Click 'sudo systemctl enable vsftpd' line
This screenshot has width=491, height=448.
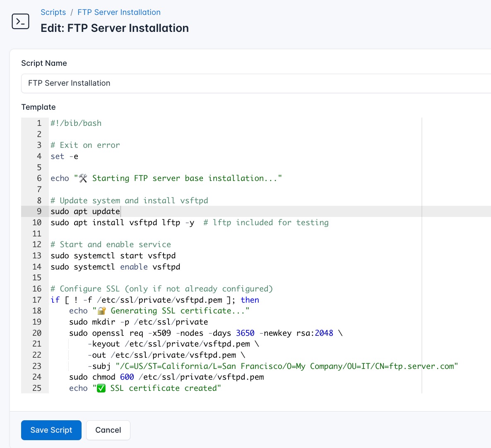coord(116,267)
